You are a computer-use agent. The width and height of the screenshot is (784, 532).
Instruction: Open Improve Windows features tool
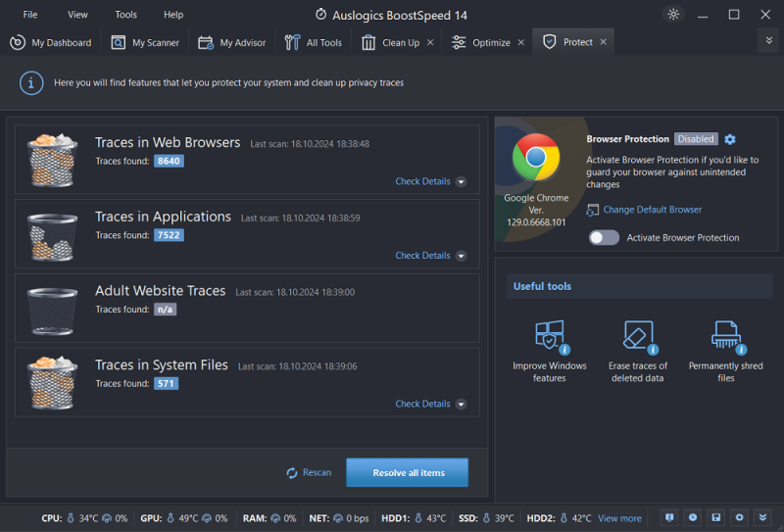coord(550,352)
